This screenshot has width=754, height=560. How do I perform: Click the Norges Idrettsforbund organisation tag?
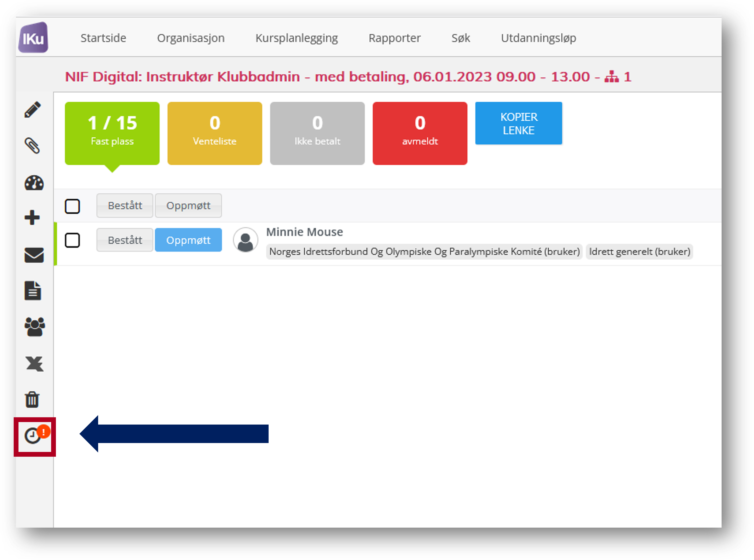424,251
